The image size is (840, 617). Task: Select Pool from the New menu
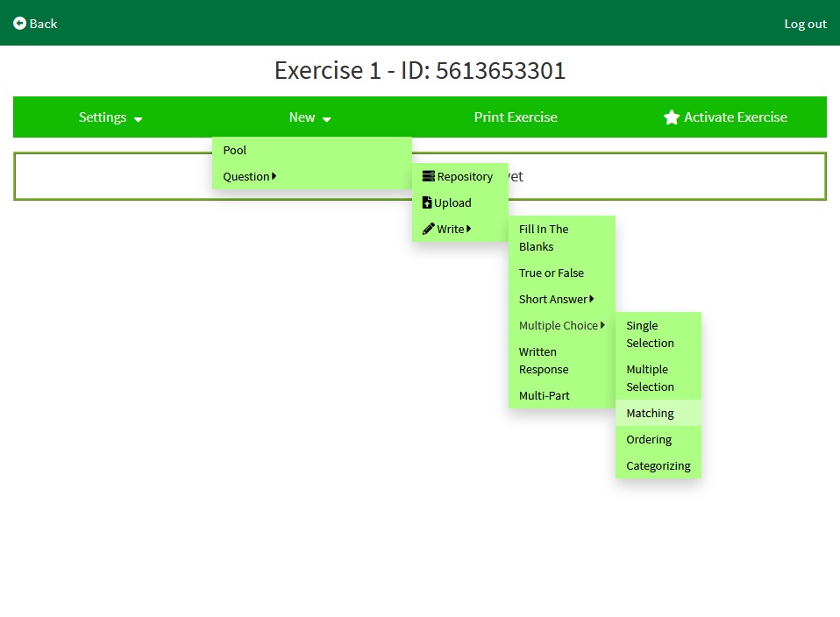click(x=235, y=150)
